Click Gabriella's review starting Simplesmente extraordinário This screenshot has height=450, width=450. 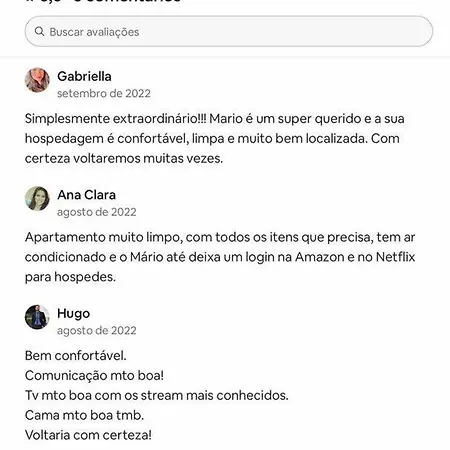(215, 138)
